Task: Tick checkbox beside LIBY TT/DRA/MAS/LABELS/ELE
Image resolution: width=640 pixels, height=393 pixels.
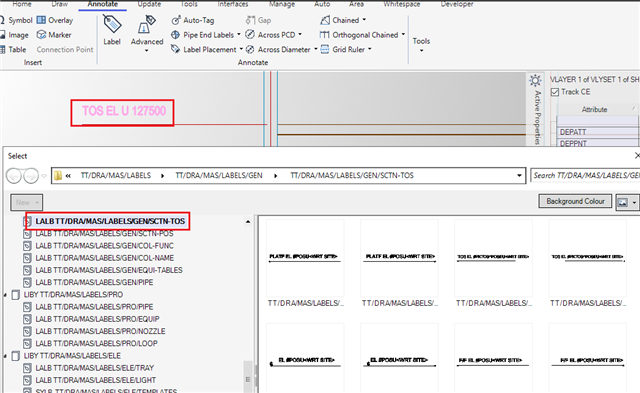Action: click(x=16, y=356)
